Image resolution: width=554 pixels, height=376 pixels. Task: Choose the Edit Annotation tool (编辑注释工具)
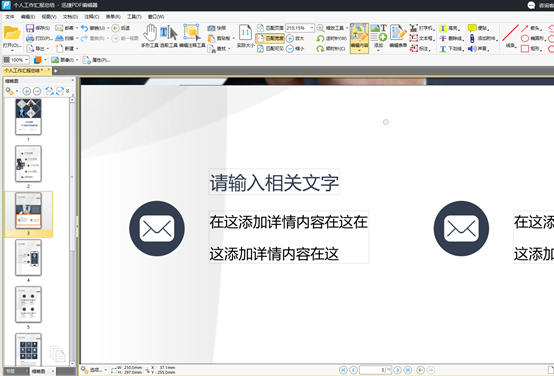click(192, 36)
